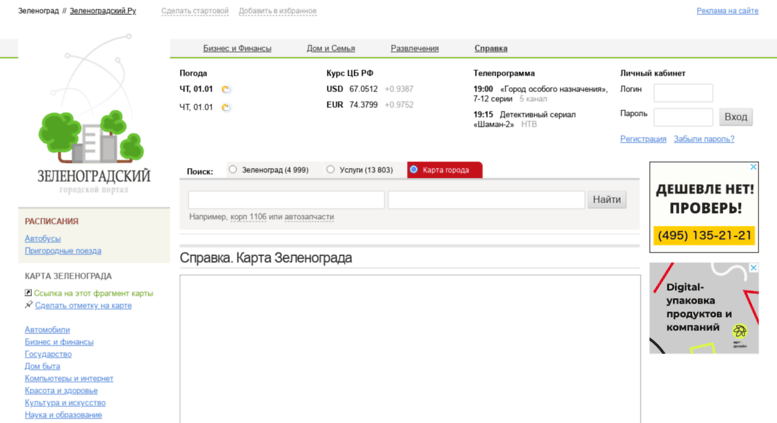Open the Бизнес и Финансы menu

[x=237, y=48]
